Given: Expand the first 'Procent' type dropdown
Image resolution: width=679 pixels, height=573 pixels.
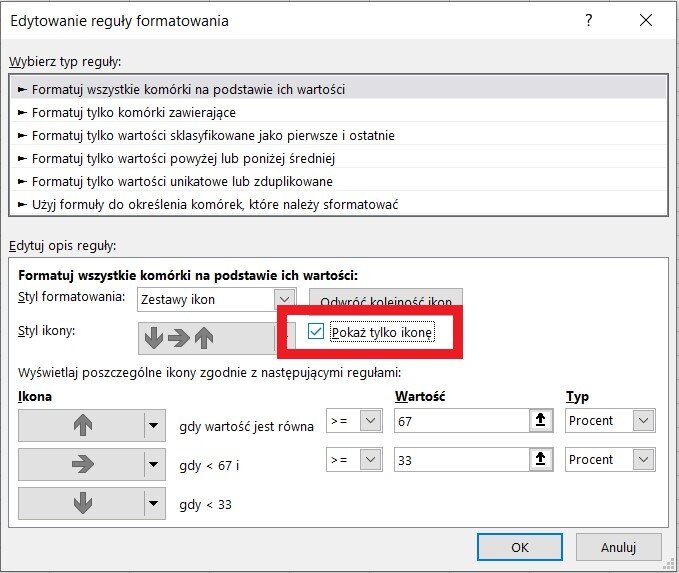Looking at the screenshot, I should pos(643,421).
